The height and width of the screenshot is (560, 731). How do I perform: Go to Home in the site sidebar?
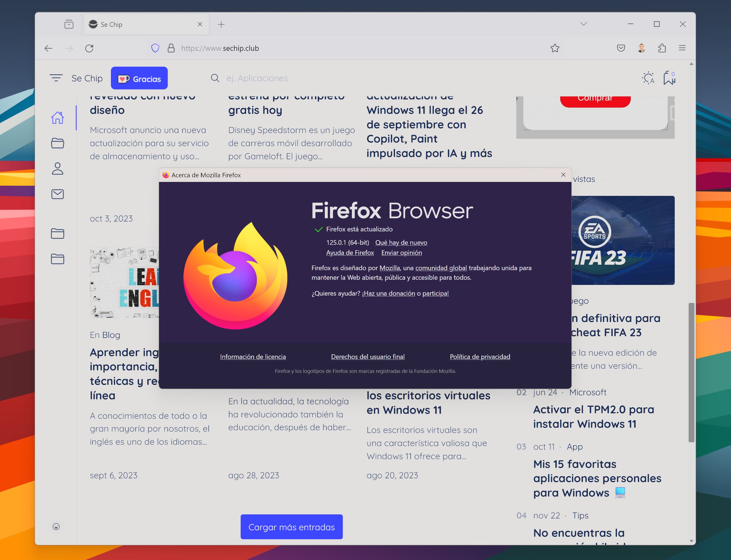pyautogui.click(x=58, y=118)
